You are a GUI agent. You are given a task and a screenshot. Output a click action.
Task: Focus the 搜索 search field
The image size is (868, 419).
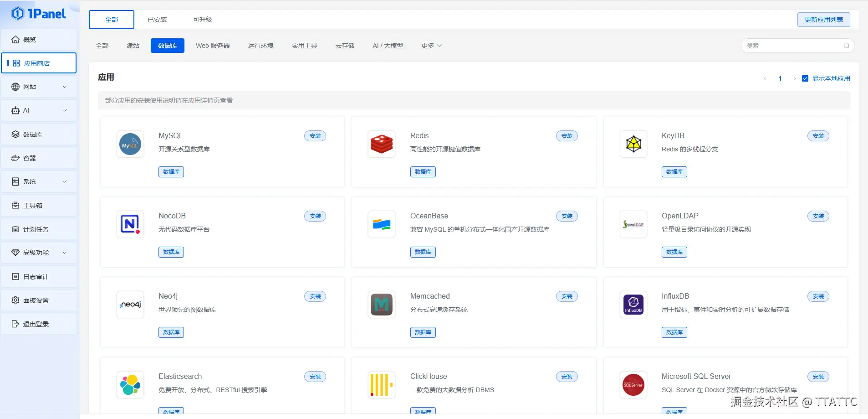[x=797, y=46]
